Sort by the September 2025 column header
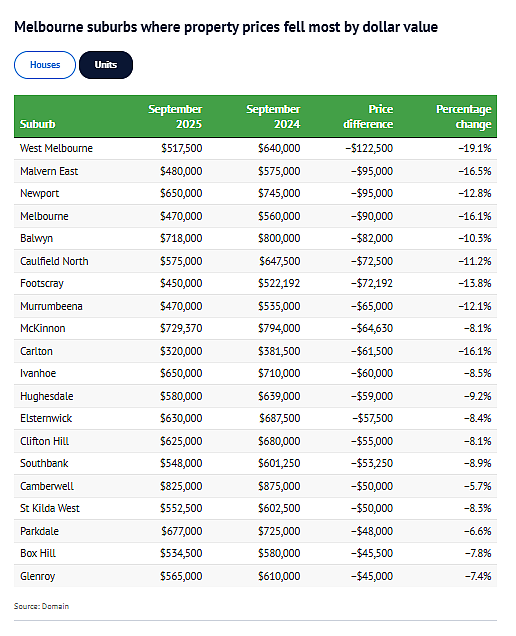Screen dimensions: 516x636 tap(175, 116)
